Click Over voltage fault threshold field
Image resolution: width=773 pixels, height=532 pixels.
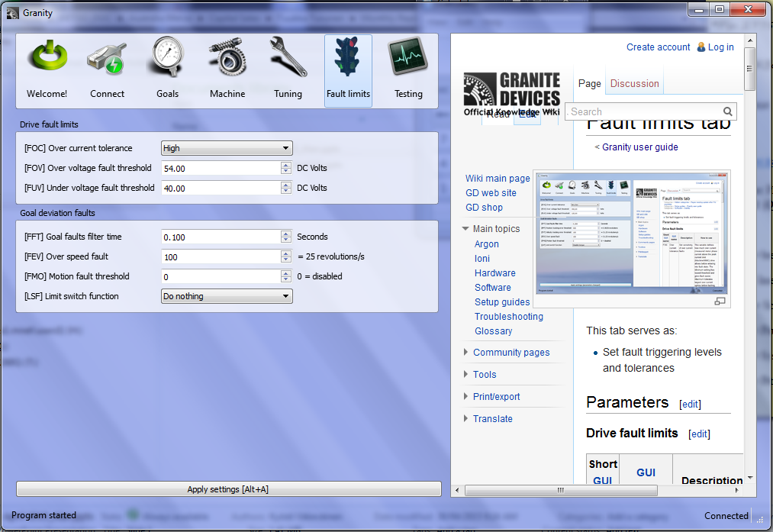[221, 168]
